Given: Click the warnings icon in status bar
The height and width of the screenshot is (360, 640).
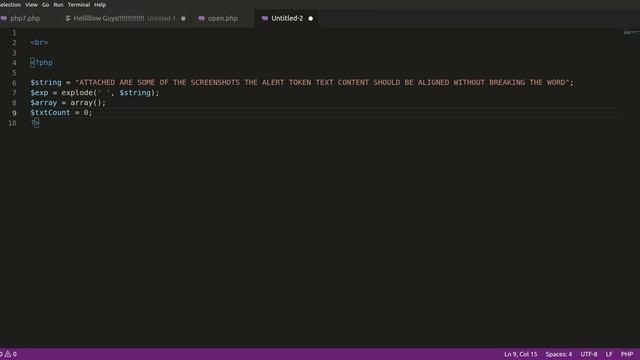Looking at the screenshot, I should coord(8,354).
